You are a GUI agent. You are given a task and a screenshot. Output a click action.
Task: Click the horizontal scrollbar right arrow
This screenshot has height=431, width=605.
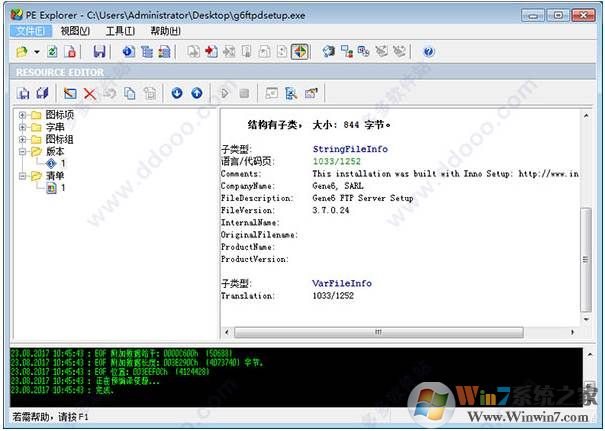[572, 332]
